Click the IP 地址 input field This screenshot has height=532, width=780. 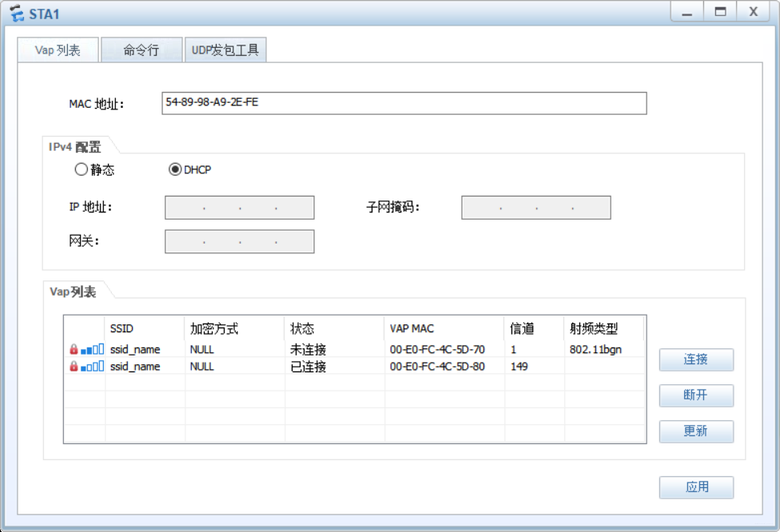click(x=239, y=207)
